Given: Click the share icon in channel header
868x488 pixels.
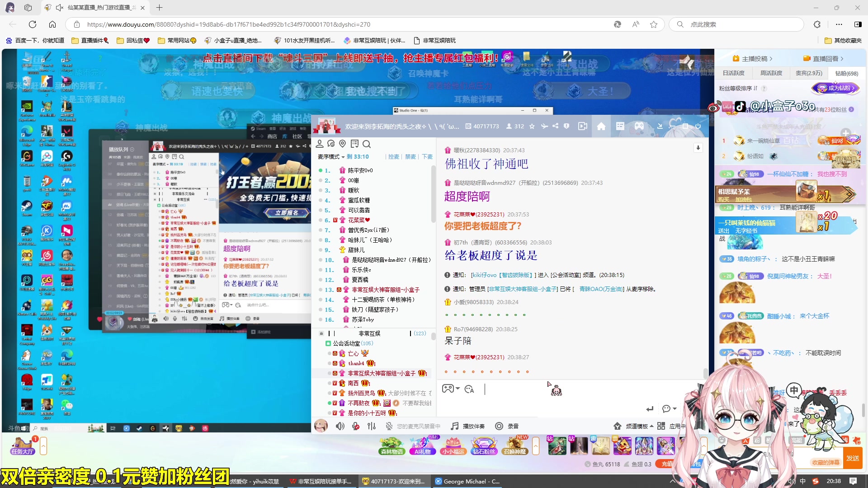Looking at the screenshot, I should click(x=555, y=126).
